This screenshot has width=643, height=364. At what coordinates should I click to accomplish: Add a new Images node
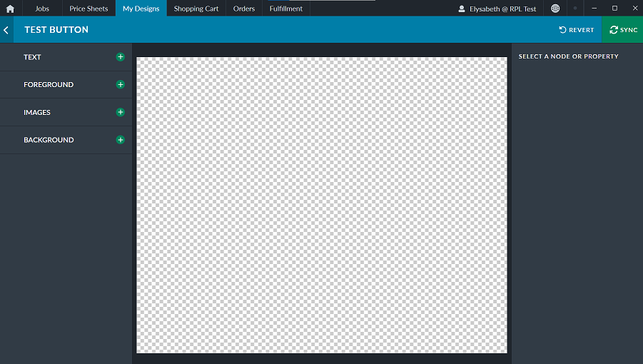pyautogui.click(x=121, y=112)
